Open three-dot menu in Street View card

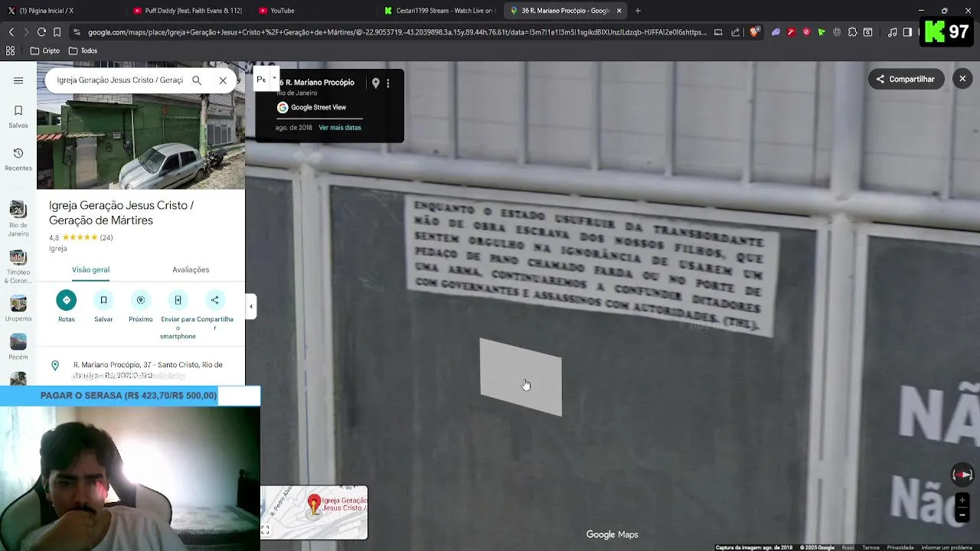click(388, 83)
